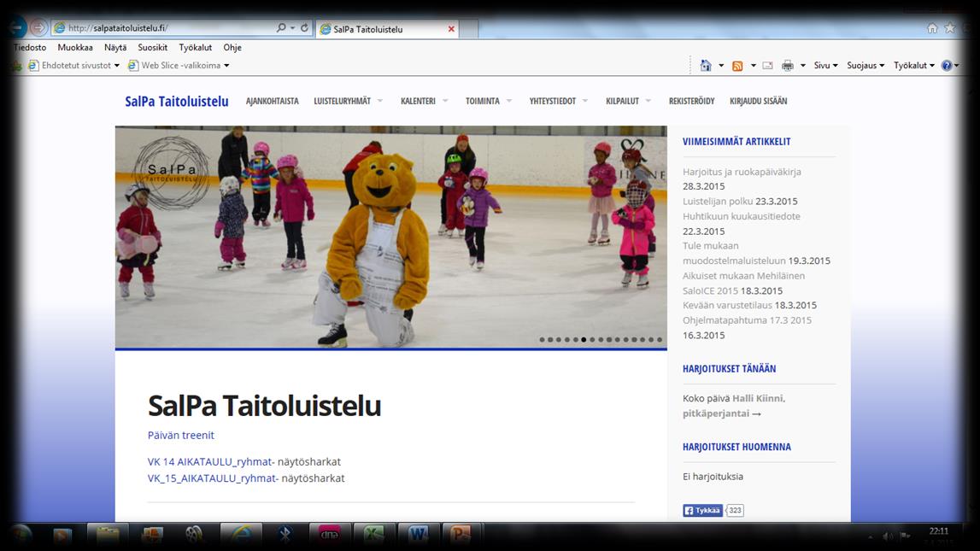Open Internet Explorer from the taskbar

click(x=242, y=535)
